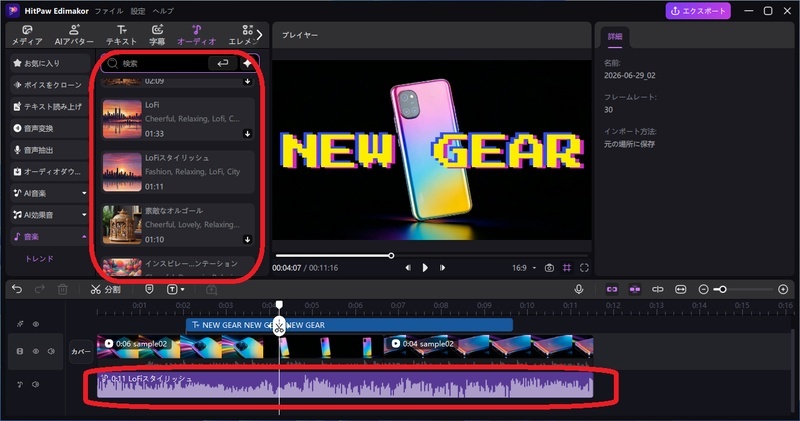The height and width of the screenshot is (421, 800).
Task: Select the 詳細 details tab
Action: 615,37
